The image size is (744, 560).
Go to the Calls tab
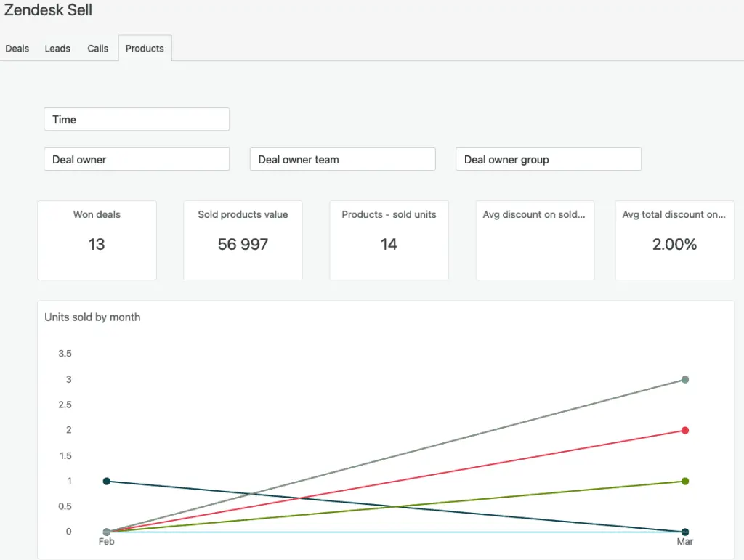[x=98, y=49]
